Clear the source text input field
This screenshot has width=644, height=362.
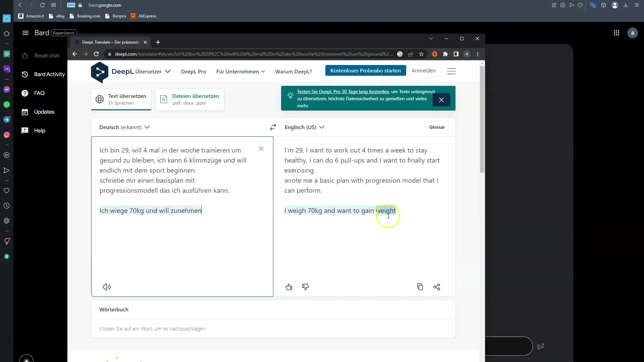[262, 148]
